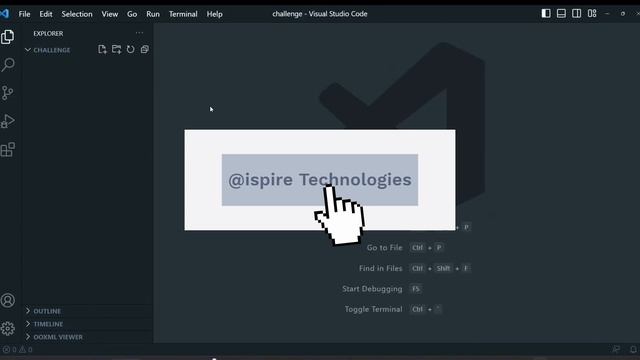Expand the OOXML VIEWER section
Screen dimensions: 640x360
click(54, 337)
